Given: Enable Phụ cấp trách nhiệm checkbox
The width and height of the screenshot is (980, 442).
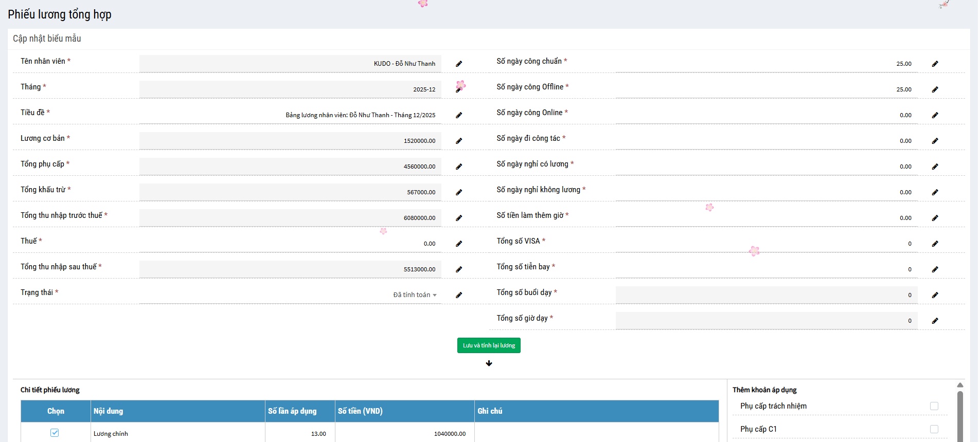Looking at the screenshot, I should (934, 406).
